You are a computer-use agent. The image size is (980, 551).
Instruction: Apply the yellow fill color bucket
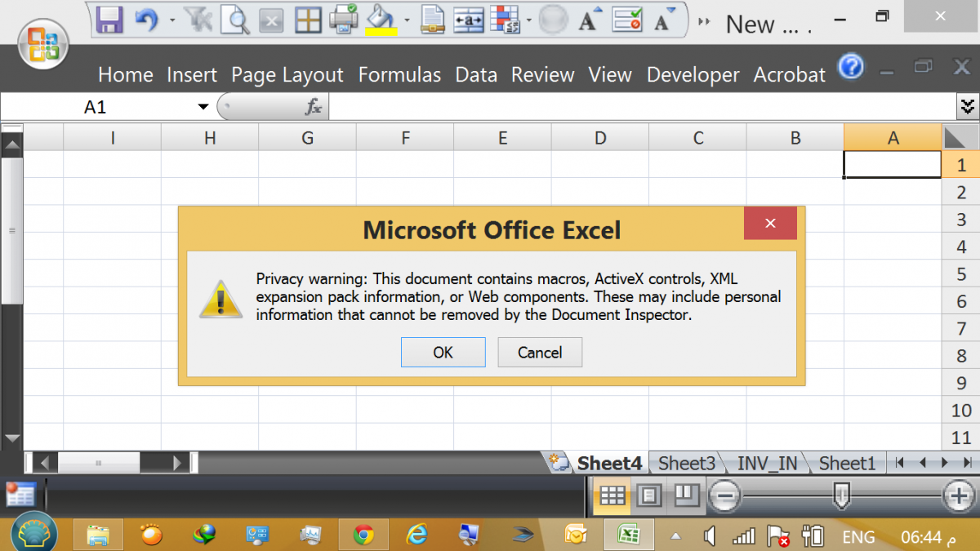click(x=381, y=20)
